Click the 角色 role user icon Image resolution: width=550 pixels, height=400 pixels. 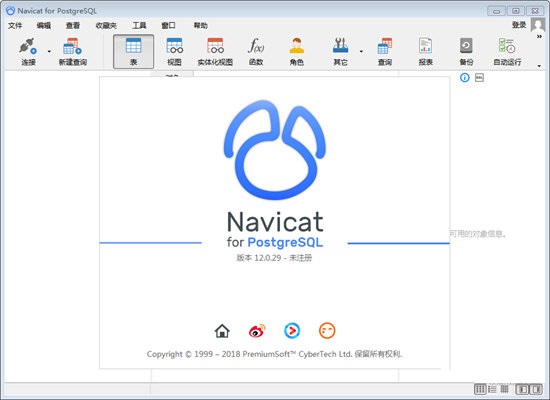(297, 46)
